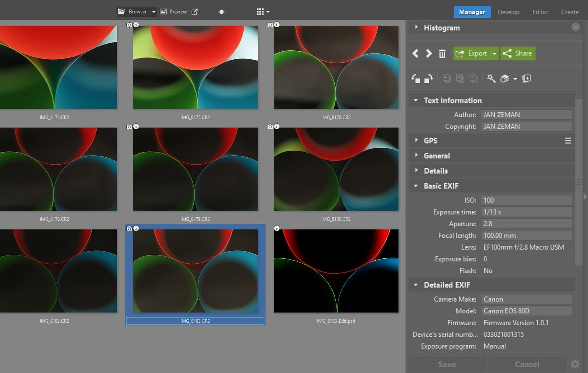Click the Share button
This screenshot has height=373, width=588.
coord(517,53)
